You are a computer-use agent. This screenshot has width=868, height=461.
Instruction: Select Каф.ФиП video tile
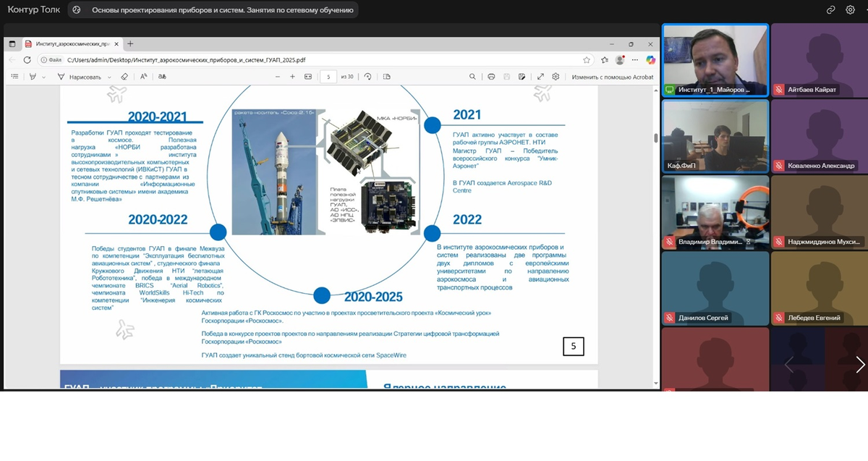715,136
